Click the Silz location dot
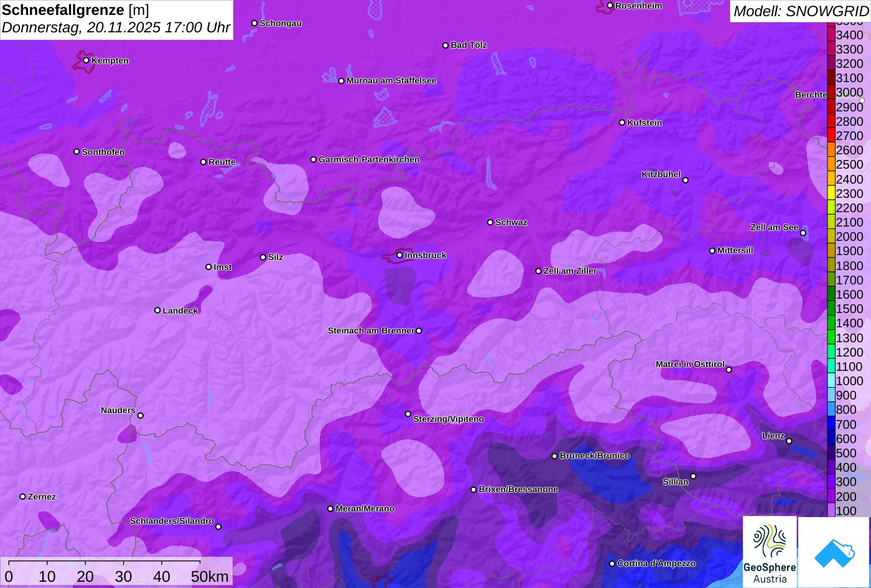The height and width of the screenshot is (588, 871). click(x=263, y=257)
